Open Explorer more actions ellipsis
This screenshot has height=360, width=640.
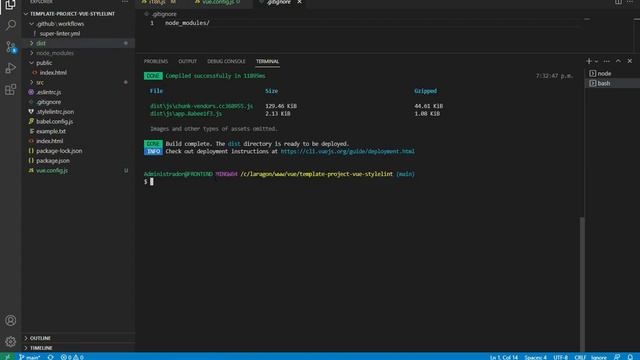tap(125, 2)
